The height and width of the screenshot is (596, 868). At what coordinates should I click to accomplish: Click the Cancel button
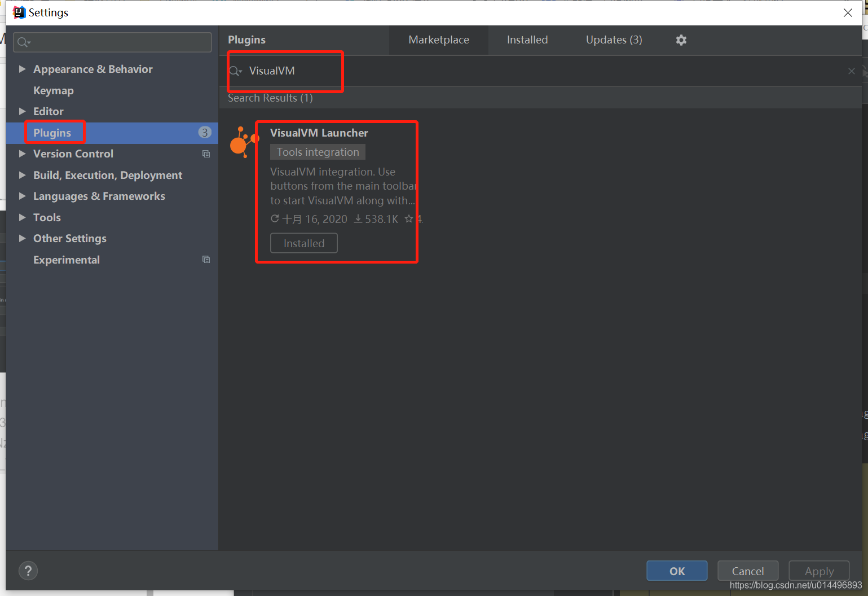[x=748, y=571]
